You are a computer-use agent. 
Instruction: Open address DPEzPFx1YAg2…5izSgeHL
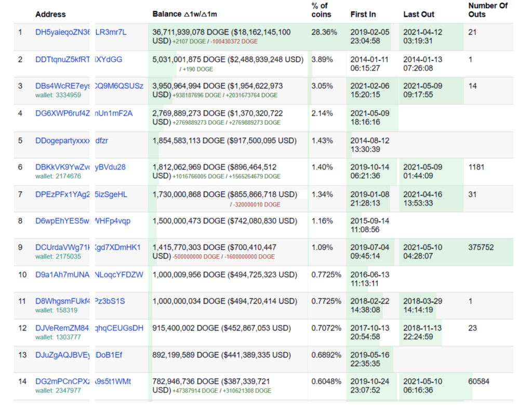[82, 194]
